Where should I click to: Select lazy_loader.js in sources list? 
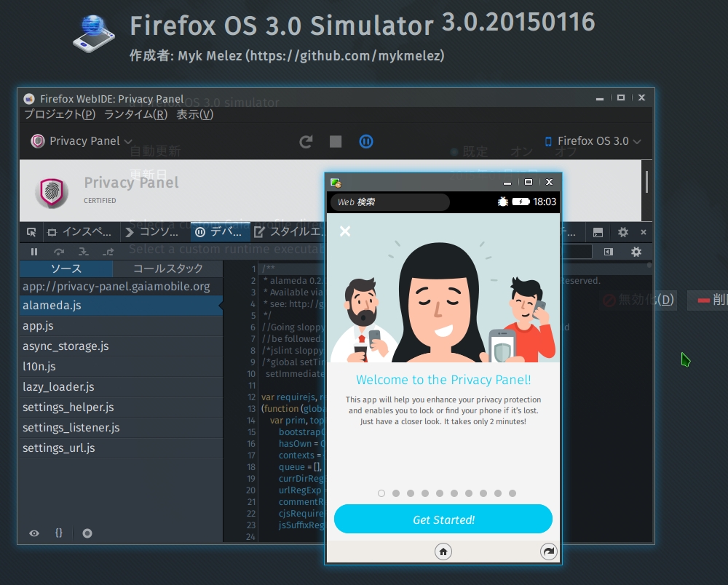(x=121, y=387)
